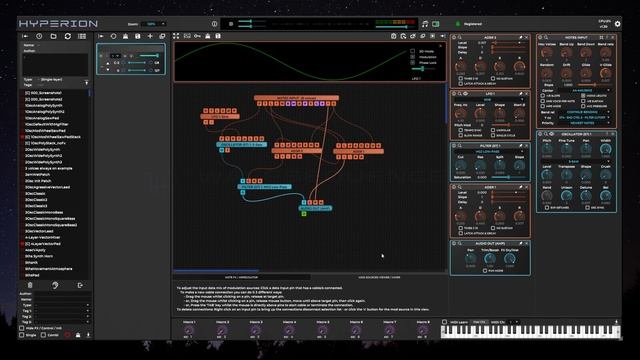Toggle Phase Lock checkbox in scope view

pyautogui.click(x=413, y=62)
